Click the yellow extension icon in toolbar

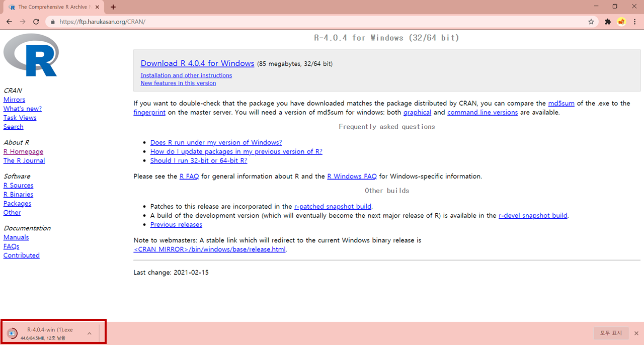pos(621,22)
